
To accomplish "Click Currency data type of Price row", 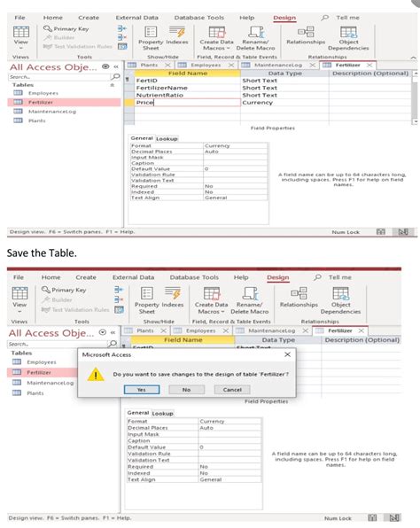I will click(x=284, y=103).
